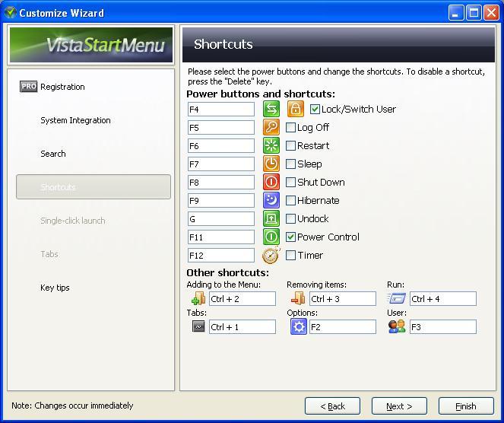Enable the Hibernate checkbox
504x423 pixels.
click(x=290, y=201)
